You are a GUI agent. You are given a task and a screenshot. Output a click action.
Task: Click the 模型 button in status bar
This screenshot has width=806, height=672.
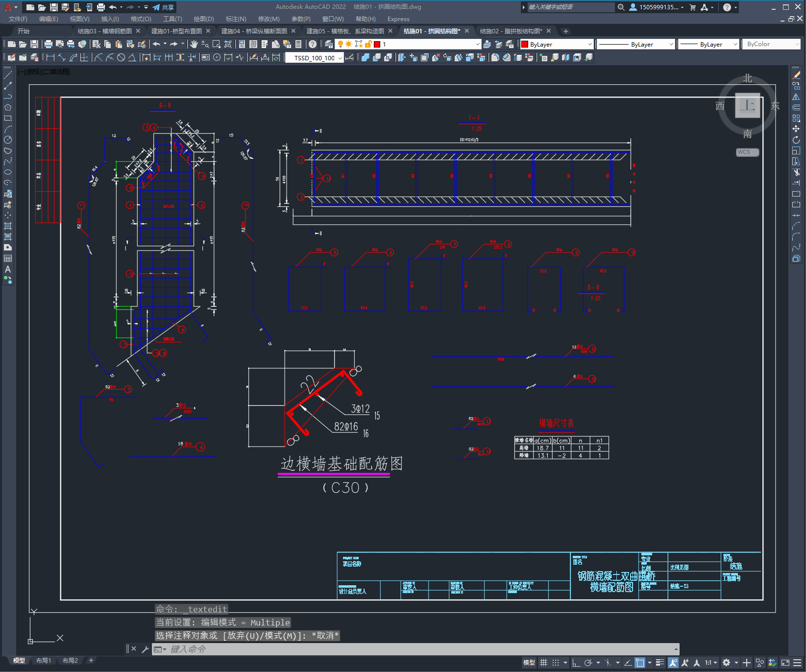529,663
